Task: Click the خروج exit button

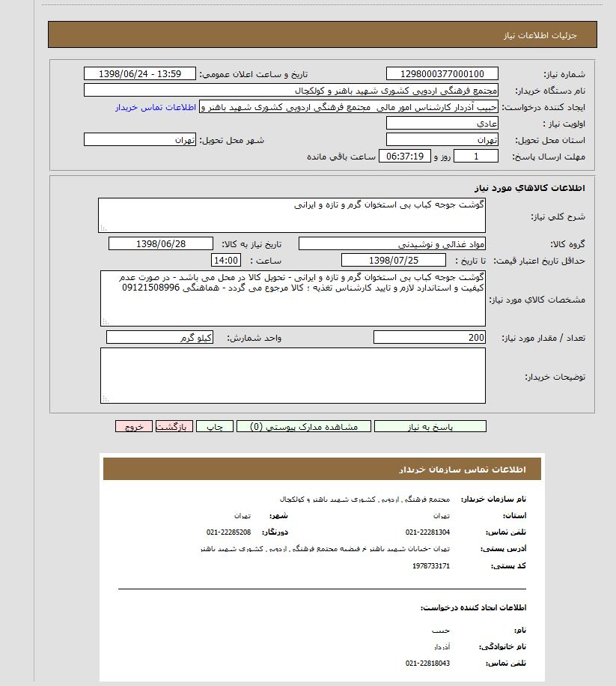Action: pyautogui.click(x=135, y=425)
